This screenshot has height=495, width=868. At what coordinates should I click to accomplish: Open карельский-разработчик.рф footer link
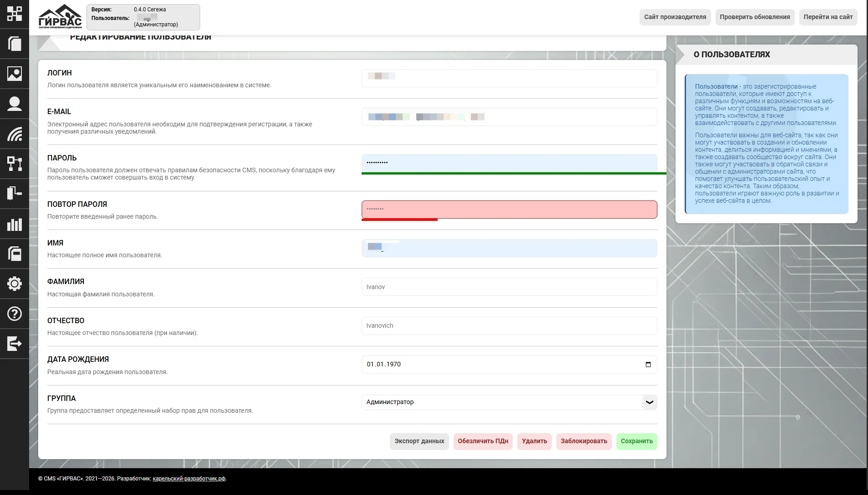tap(189, 479)
